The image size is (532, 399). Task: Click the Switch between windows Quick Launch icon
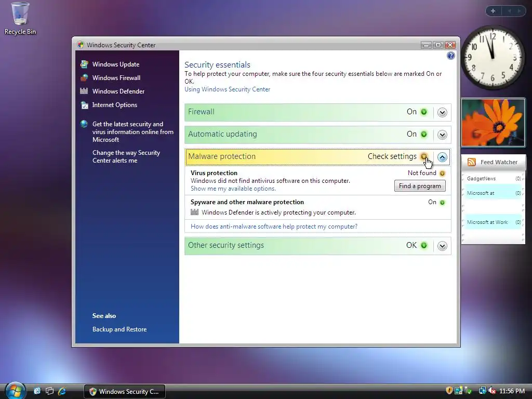[49, 391]
